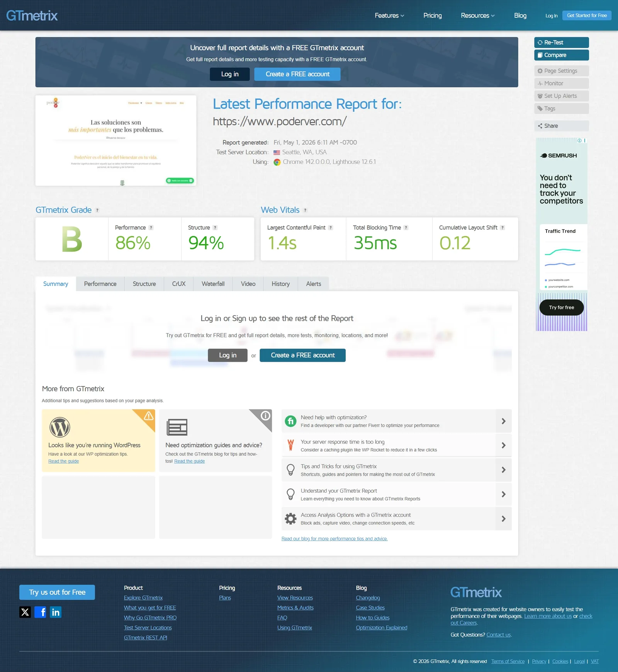This screenshot has height=672, width=618.
Task: Click the gray Log in report button
Action: [x=228, y=356]
